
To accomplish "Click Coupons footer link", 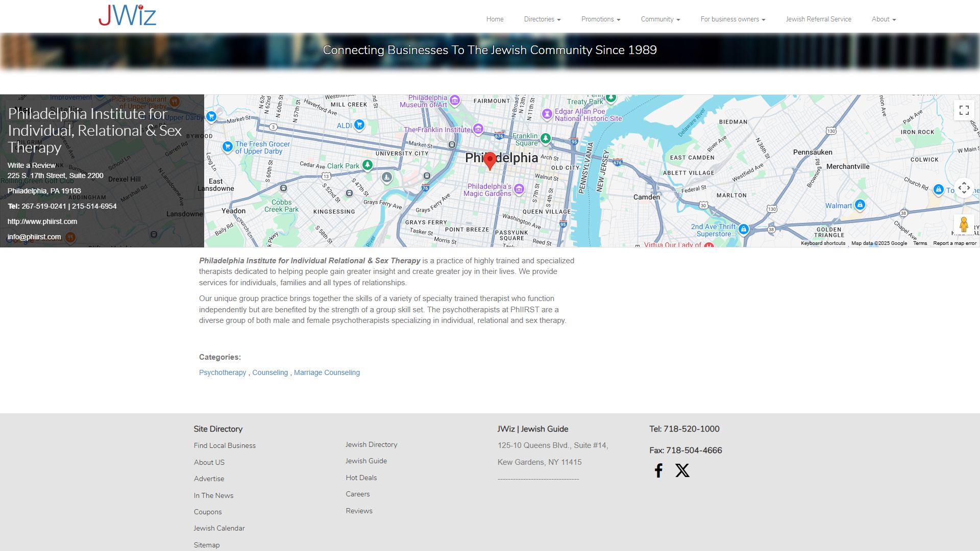I will pos(208,512).
